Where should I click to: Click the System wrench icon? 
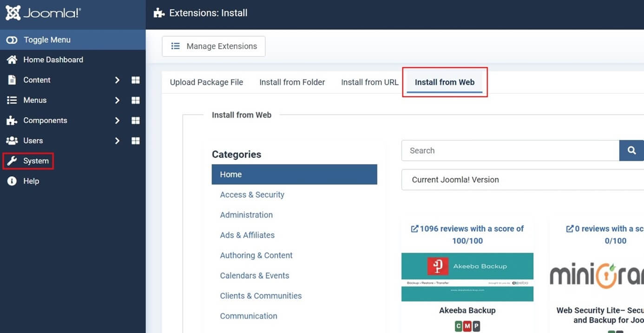point(12,161)
